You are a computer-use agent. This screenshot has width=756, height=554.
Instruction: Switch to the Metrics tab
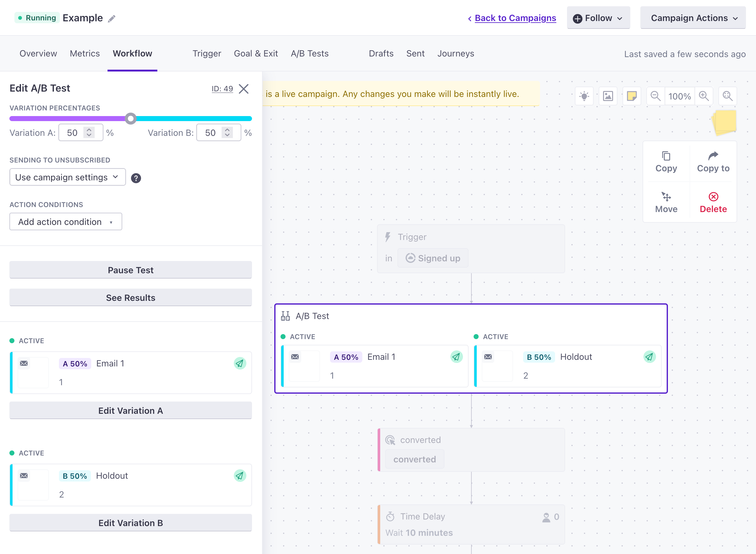(x=85, y=53)
